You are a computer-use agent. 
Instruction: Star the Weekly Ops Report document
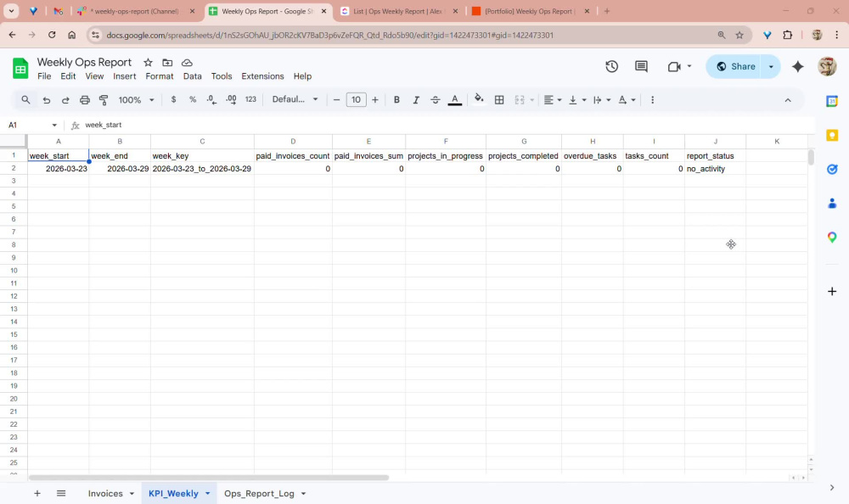pos(148,62)
